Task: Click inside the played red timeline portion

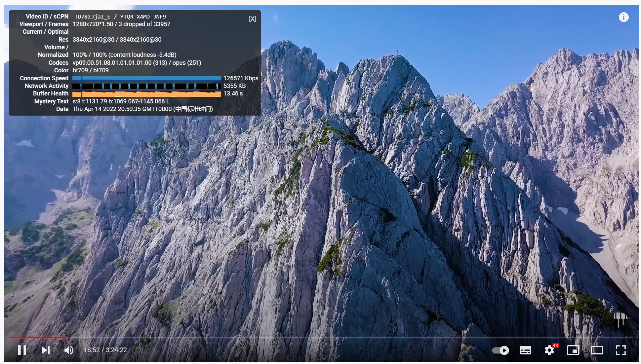Action: pyautogui.click(x=38, y=337)
